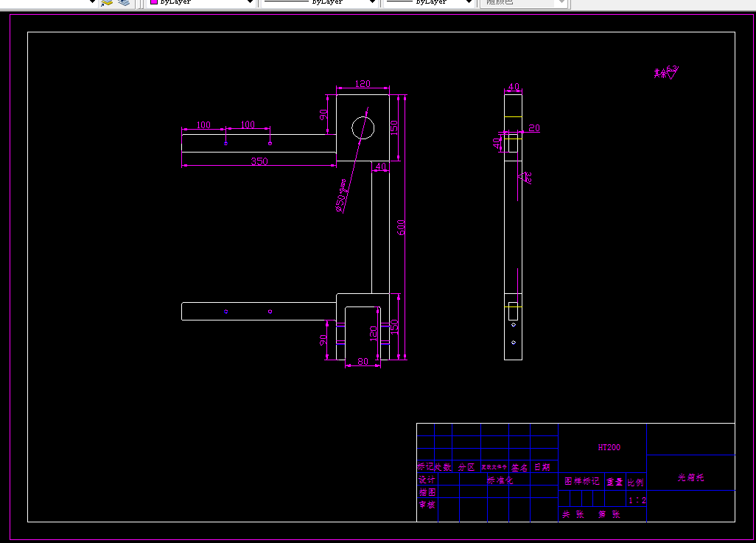Select the left hole point on upper arm
The height and width of the screenshot is (543, 756).
pos(225,143)
